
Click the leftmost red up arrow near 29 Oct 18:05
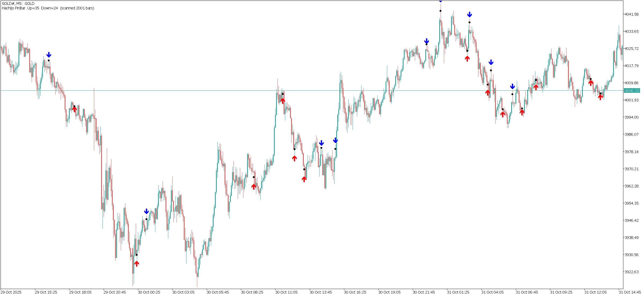74,109
